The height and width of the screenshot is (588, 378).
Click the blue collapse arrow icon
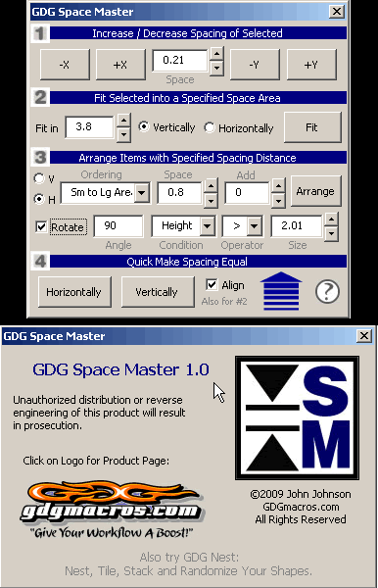tap(281, 291)
